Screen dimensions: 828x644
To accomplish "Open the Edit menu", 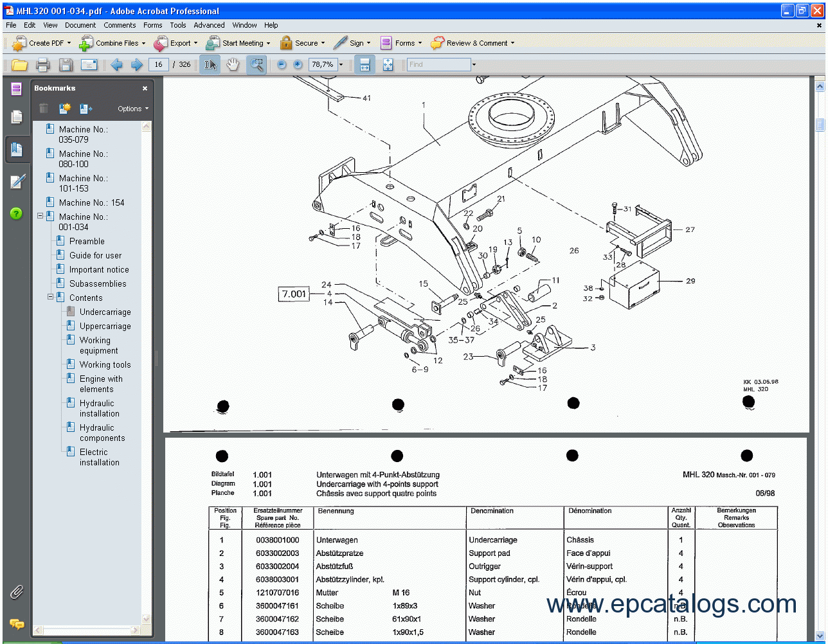I will pos(30,25).
